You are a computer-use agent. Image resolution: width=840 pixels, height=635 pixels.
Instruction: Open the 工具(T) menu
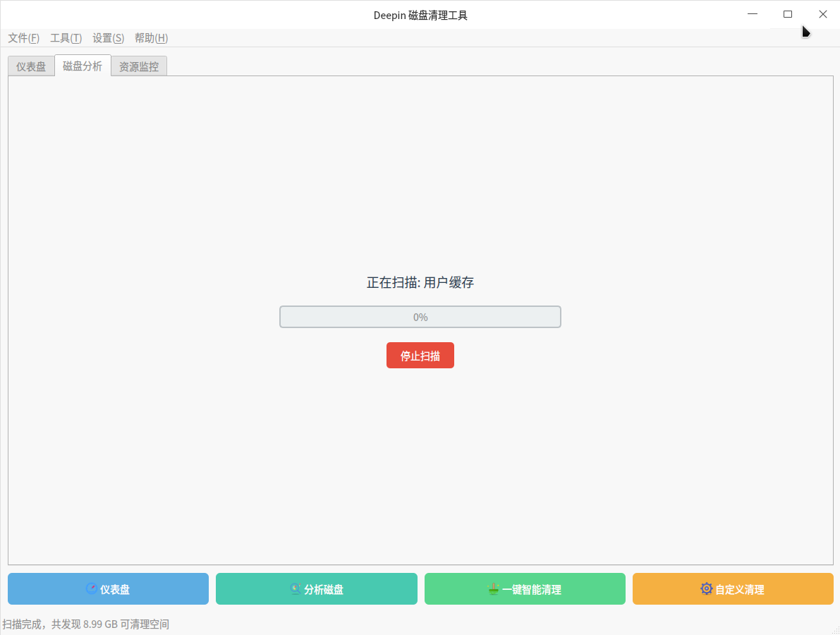pos(66,38)
